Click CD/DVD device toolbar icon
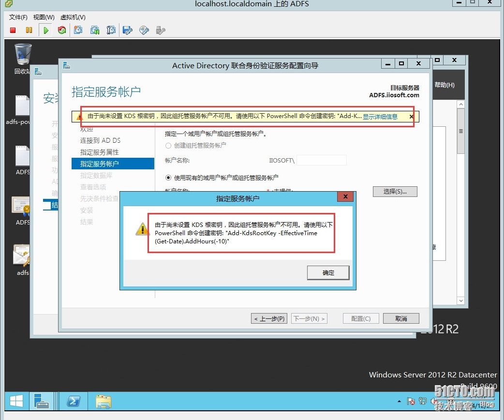504x420 pixels. coord(144,30)
